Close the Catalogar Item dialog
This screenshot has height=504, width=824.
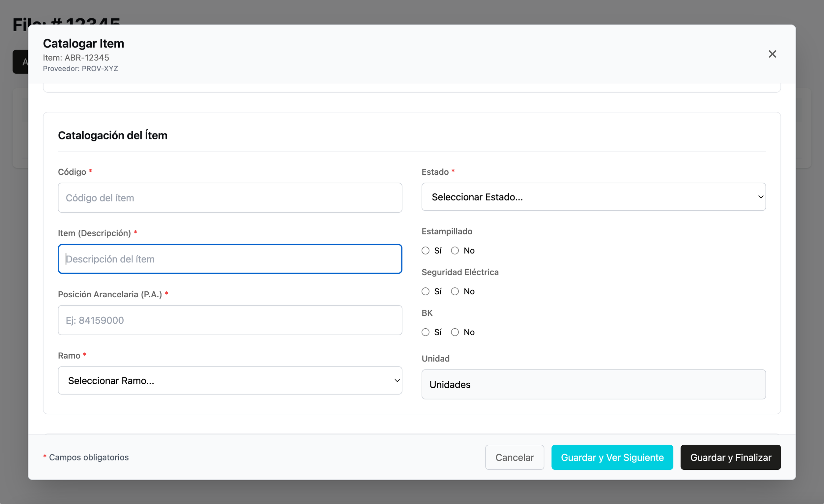(772, 54)
